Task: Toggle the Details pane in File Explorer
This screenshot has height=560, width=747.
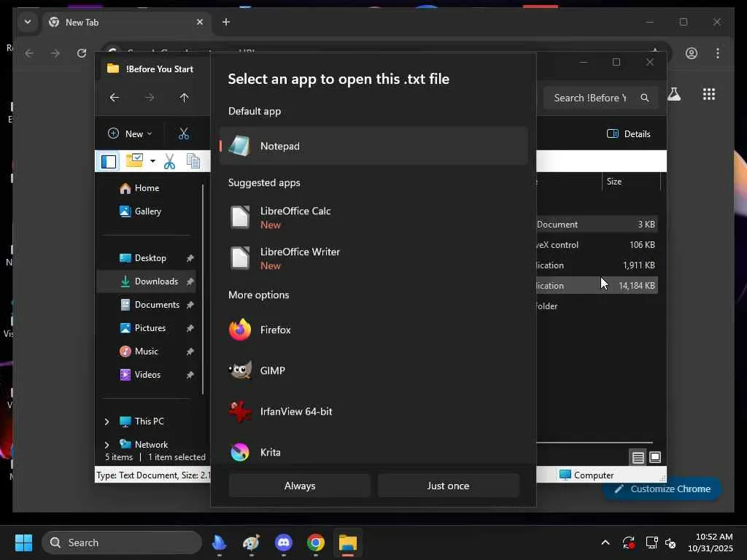Action: 628,134
